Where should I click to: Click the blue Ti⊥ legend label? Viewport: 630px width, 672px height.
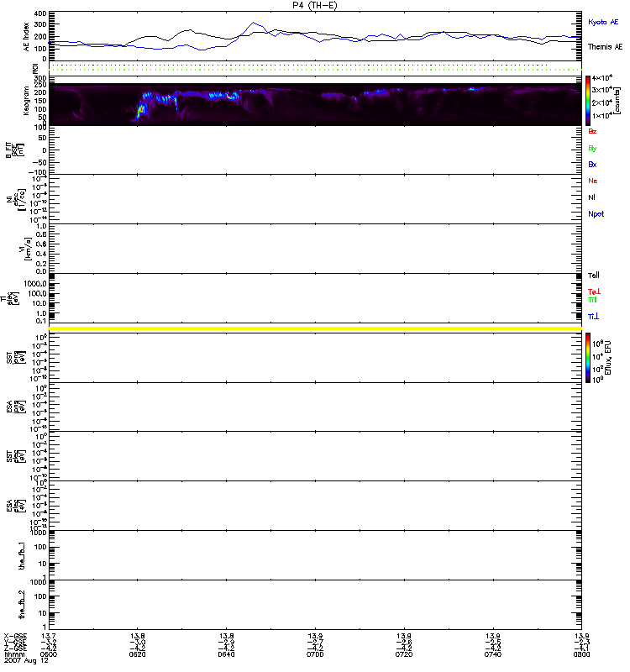click(593, 317)
